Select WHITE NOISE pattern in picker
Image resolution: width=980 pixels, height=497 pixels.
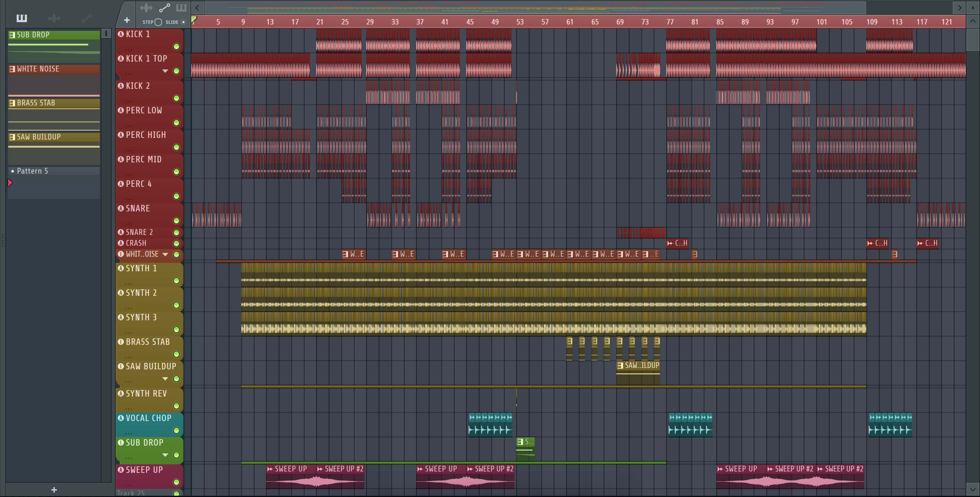(54, 80)
